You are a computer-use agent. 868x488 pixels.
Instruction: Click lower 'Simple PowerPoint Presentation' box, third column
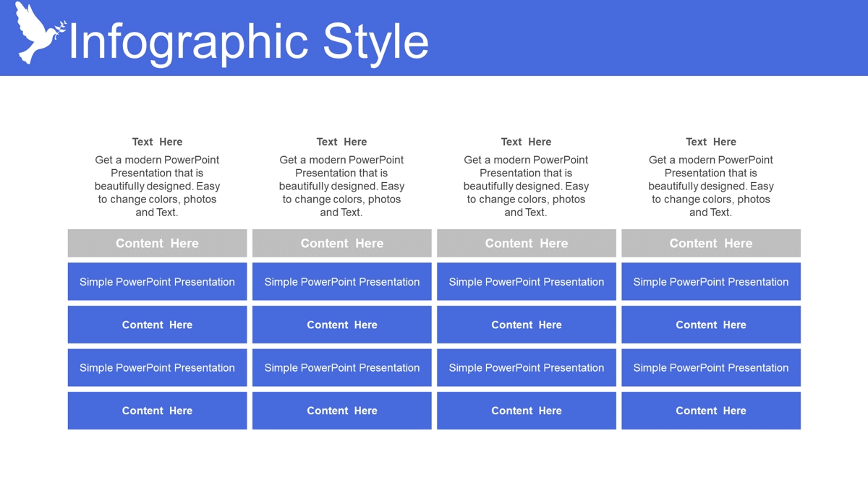(x=527, y=367)
